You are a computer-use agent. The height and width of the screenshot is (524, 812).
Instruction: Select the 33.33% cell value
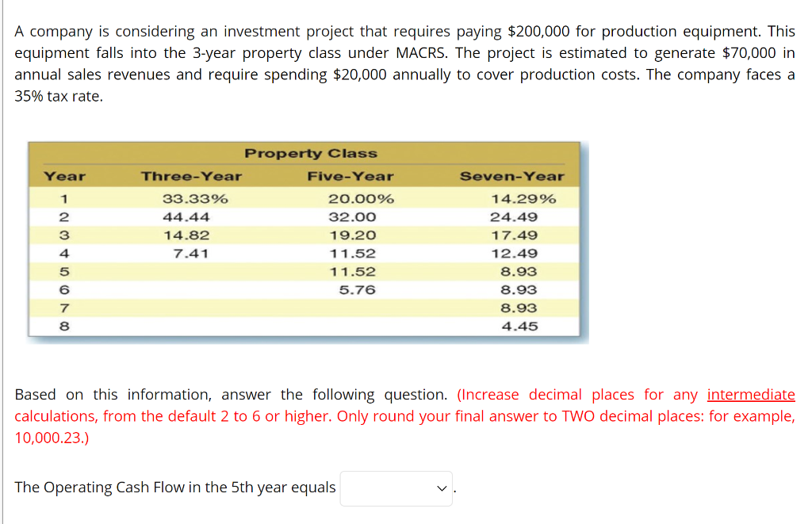coord(195,199)
